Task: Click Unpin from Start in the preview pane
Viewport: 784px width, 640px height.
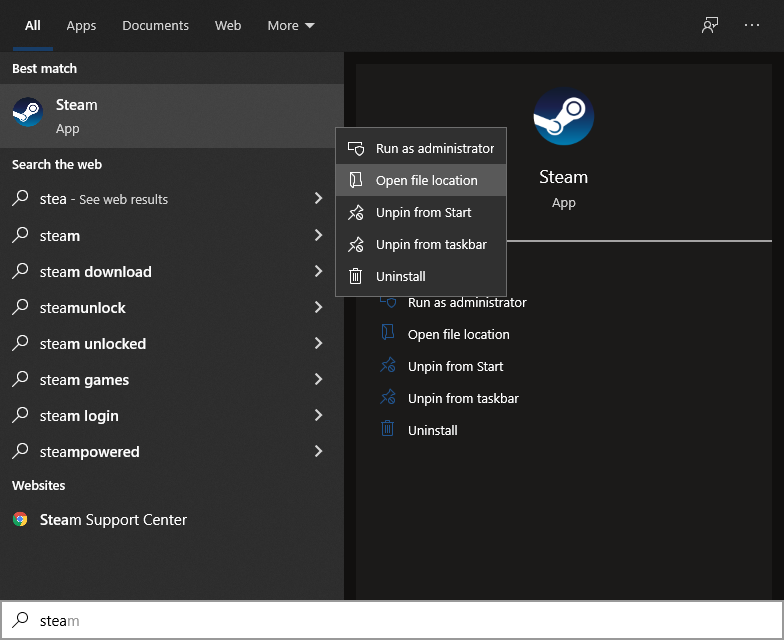Action: pyautogui.click(x=455, y=366)
